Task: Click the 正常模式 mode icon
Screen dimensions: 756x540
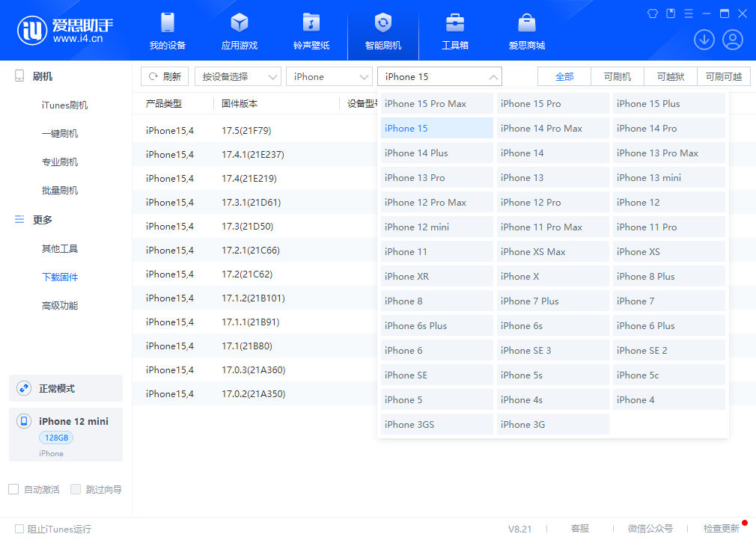Action: click(24, 387)
